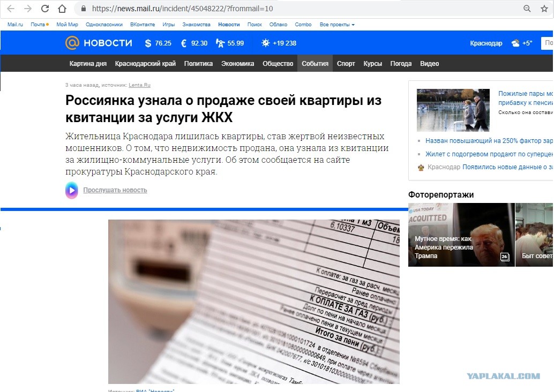554x392 pixels.
Task: Bookmark the page with star icon
Action: coord(544,9)
